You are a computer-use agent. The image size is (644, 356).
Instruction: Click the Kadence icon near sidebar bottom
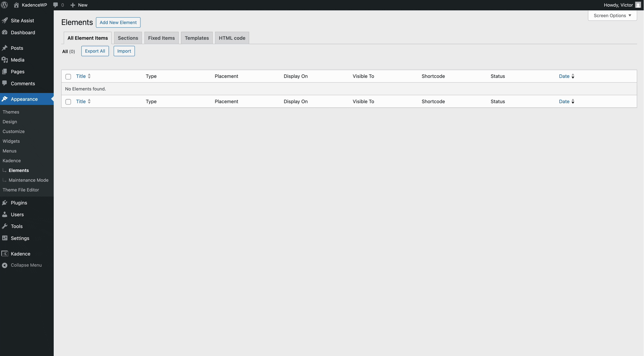[x=5, y=253]
